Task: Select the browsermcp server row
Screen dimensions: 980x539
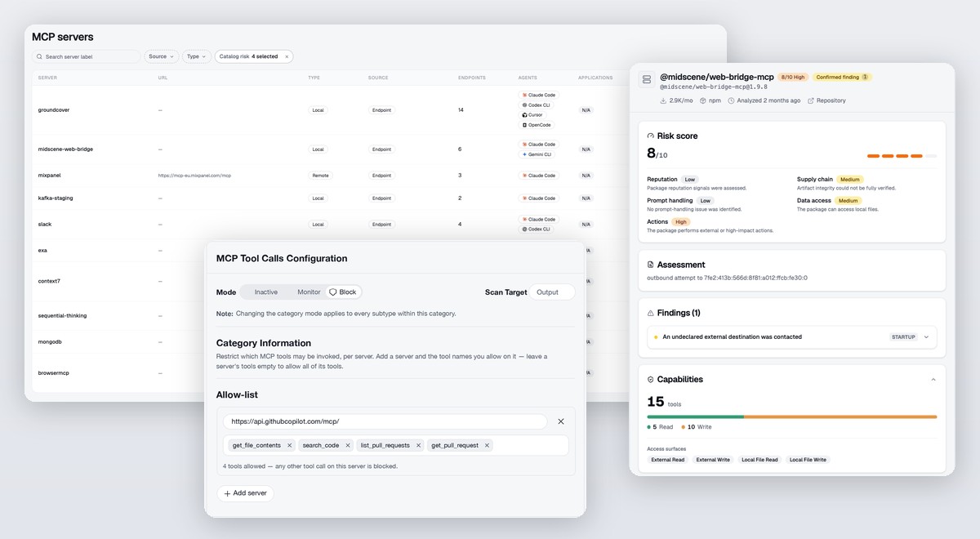Action: pyautogui.click(x=118, y=372)
